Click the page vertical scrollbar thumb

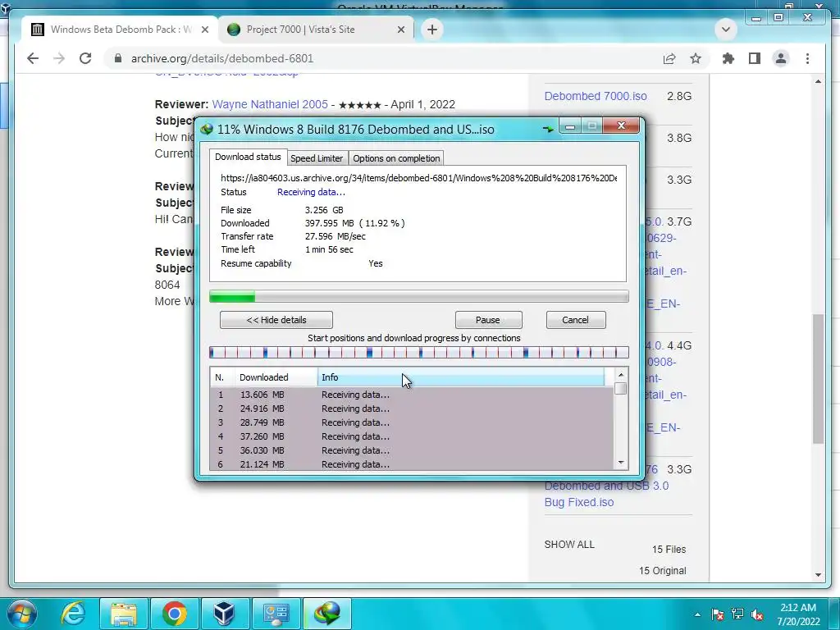click(x=818, y=378)
